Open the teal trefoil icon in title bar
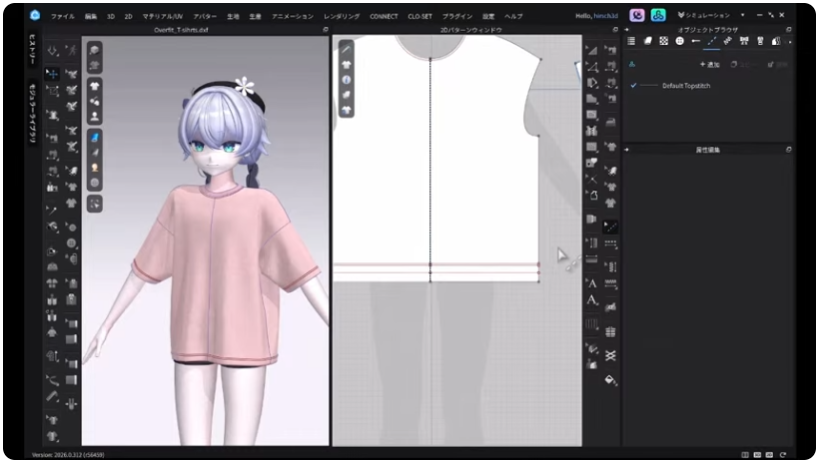 click(x=658, y=15)
